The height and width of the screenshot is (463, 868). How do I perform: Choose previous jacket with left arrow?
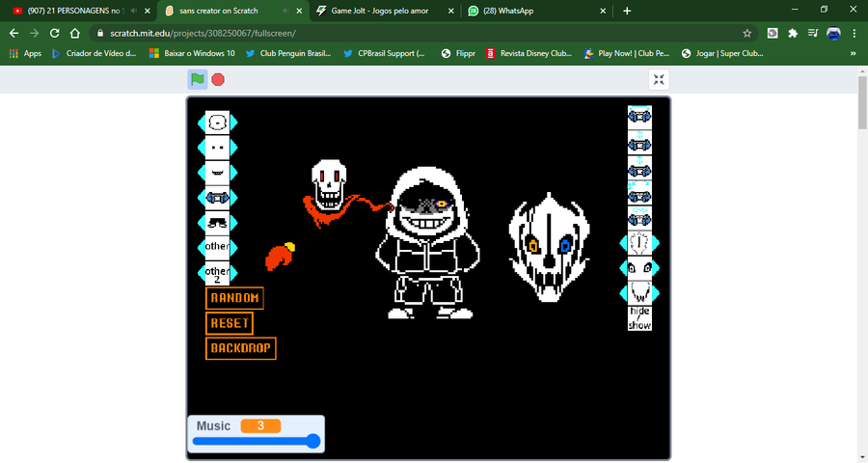tap(202, 197)
